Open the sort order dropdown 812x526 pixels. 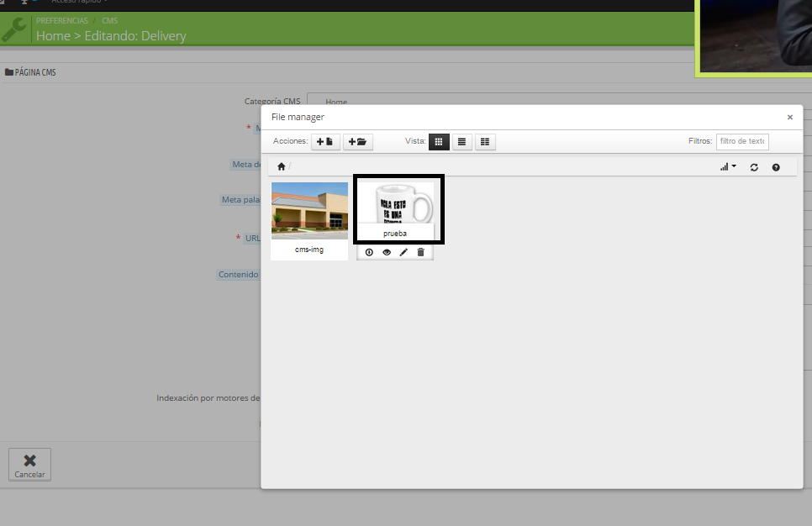(x=727, y=167)
